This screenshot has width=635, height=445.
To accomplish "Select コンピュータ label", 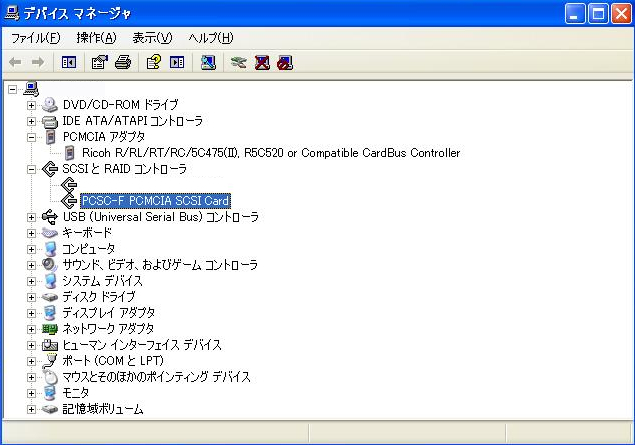I will coord(89,249).
